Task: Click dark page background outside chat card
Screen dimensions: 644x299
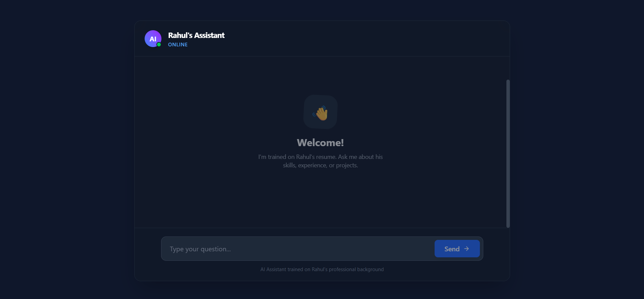Action: click(x=67, y=151)
